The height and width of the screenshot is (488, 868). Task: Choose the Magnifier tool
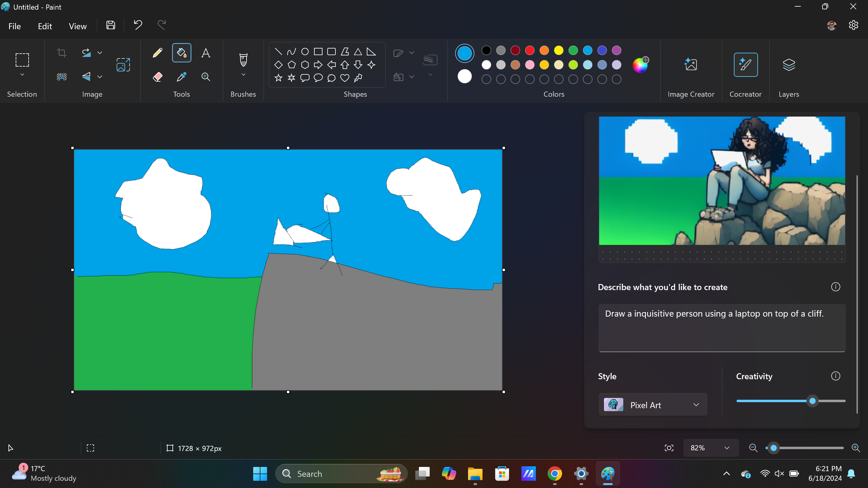coord(206,77)
